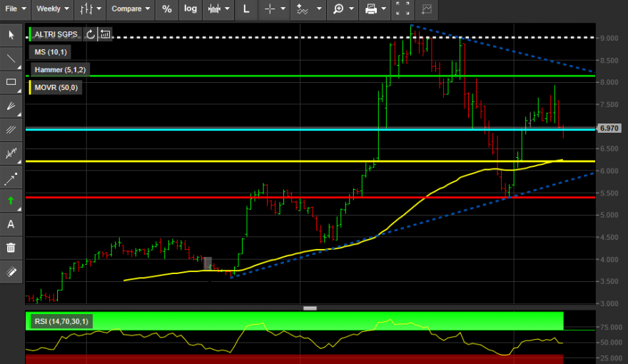628x364 pixels.
Task: Click the trash delete drawings icon
Action: (11, 248)
